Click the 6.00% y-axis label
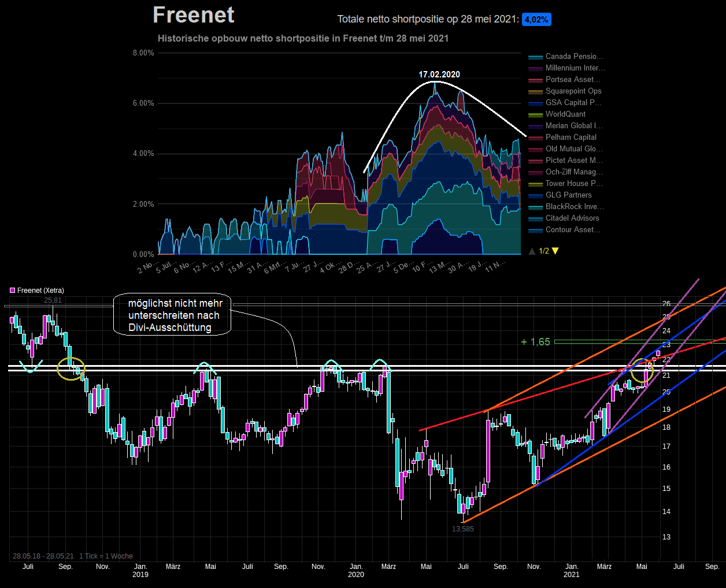Screen dimensions: 726x588 [143, 103]
